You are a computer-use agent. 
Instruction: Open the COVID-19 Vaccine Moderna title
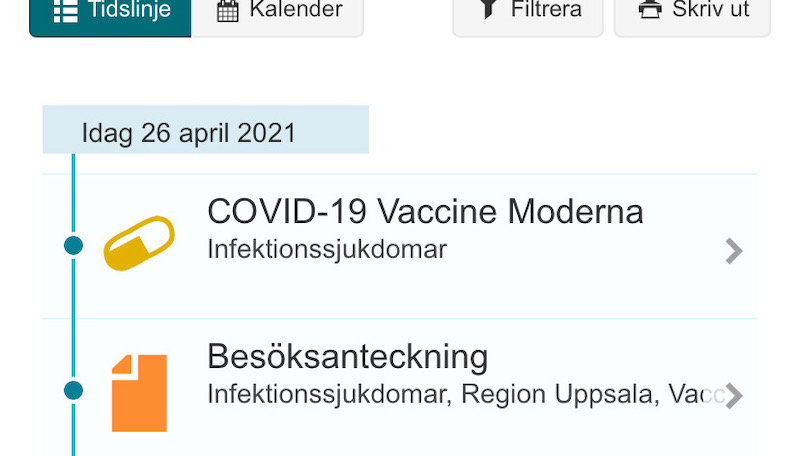(x=425, y=211)
